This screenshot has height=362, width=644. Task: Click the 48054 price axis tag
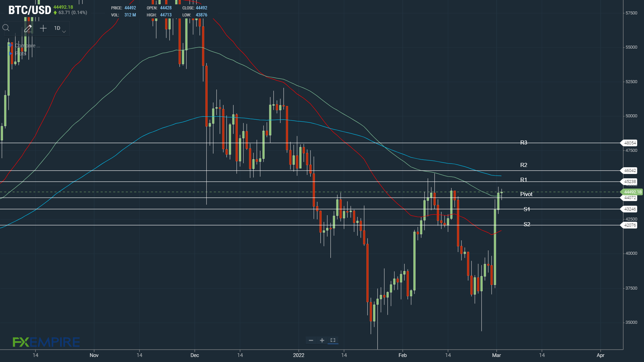629,143
